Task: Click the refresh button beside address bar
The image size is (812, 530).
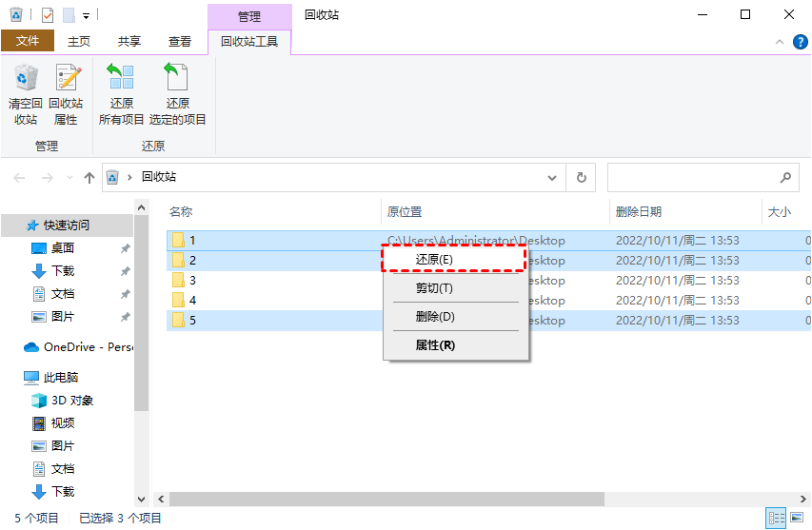Action: tap(581, 177)
